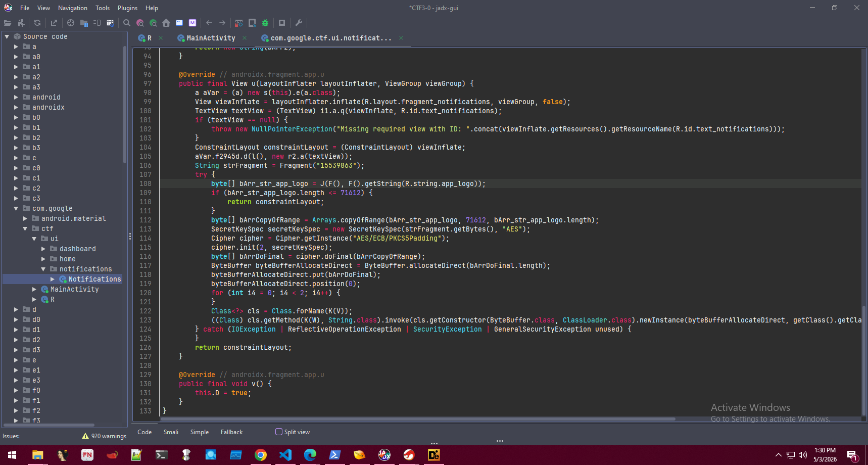The image size is (868, 465).
Task: Open preferences wrench icon
Action: [x=299, y=23]
